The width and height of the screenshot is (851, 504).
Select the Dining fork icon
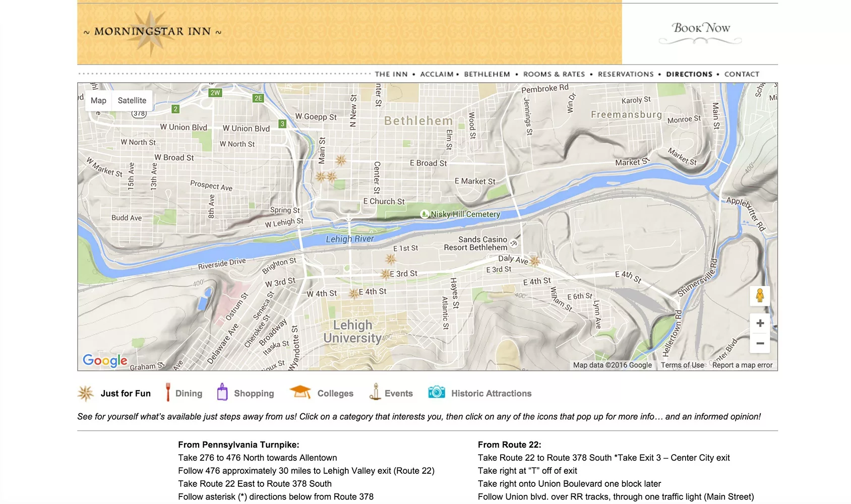[168, 392]
